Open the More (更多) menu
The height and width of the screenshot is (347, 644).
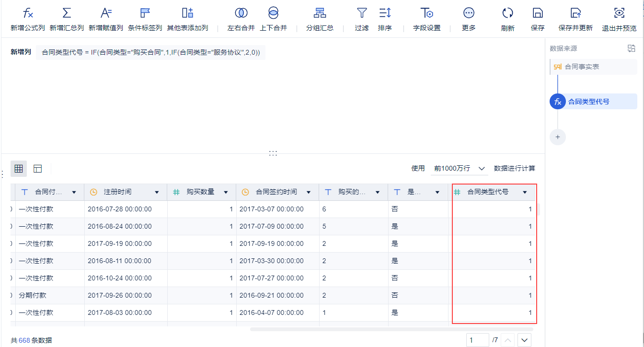pos(469,19)
